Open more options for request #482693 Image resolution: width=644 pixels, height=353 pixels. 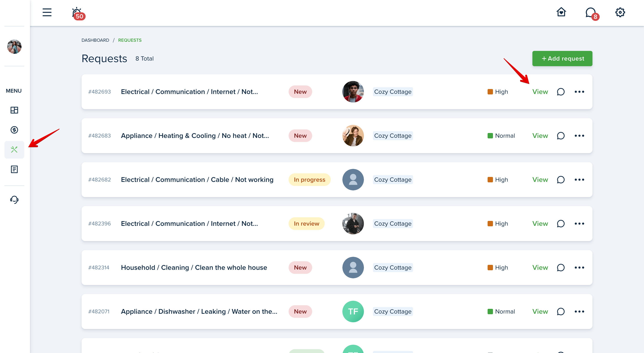[579, 92]
